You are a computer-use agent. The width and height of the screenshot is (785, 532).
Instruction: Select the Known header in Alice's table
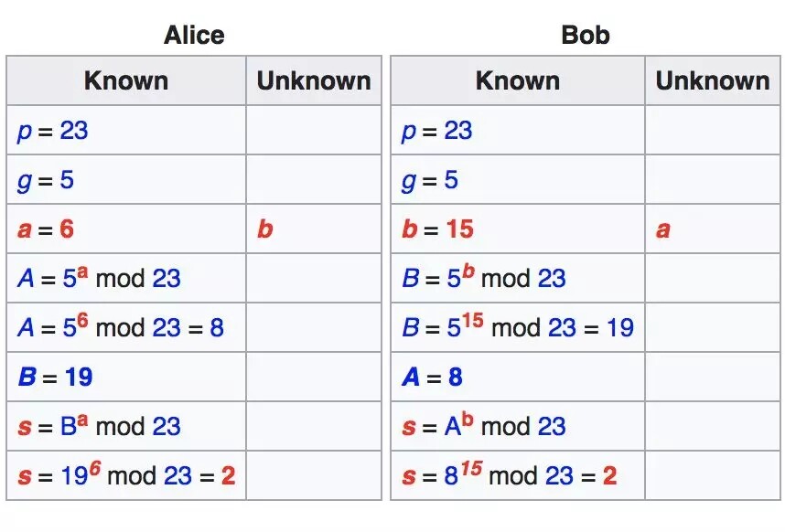[x=126, y=80]
